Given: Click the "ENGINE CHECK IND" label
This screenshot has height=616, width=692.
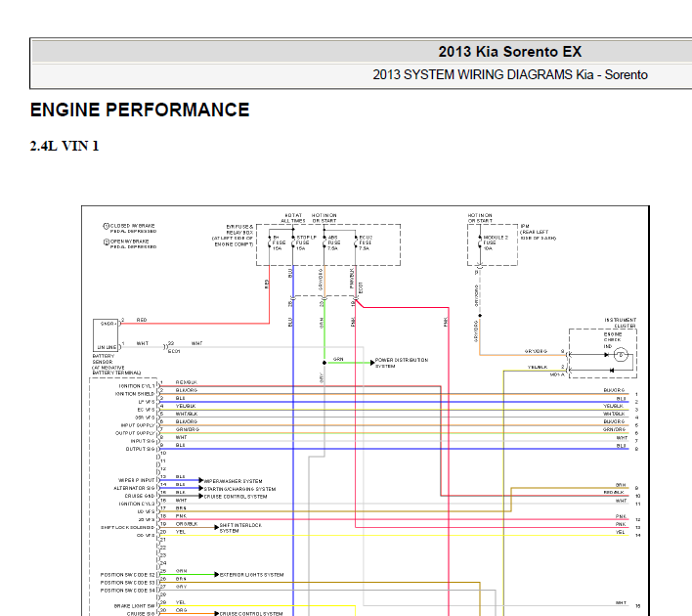Looking at the screenshot, I should coord(613,340).
